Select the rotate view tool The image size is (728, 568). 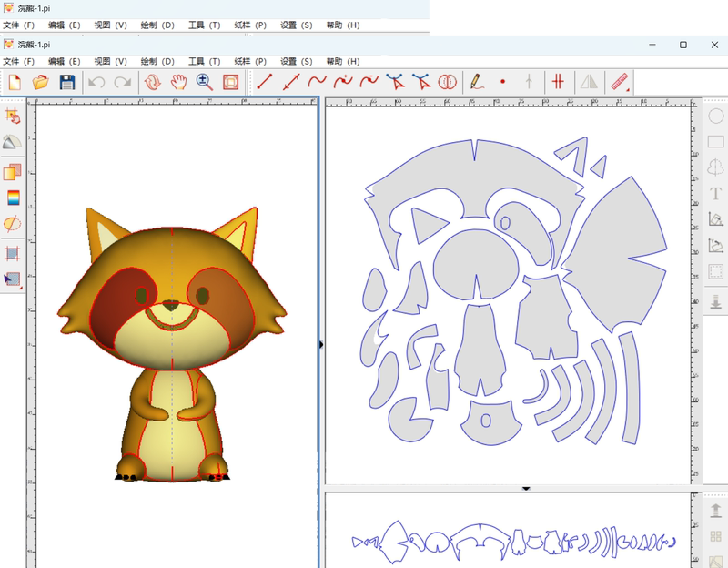pyautogui.click(x=152, y=82)
